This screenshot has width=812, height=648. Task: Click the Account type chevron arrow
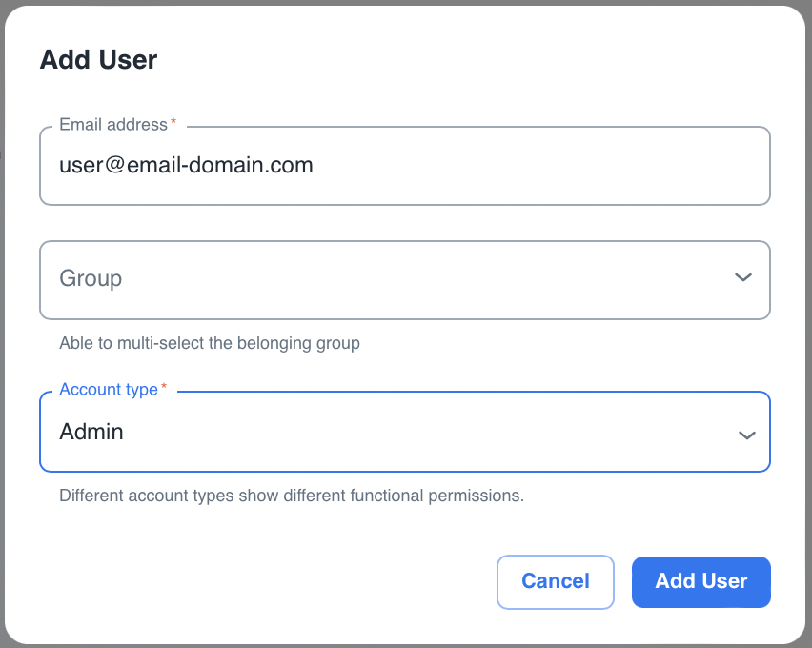pyautogui.click(x=746, y=435)
